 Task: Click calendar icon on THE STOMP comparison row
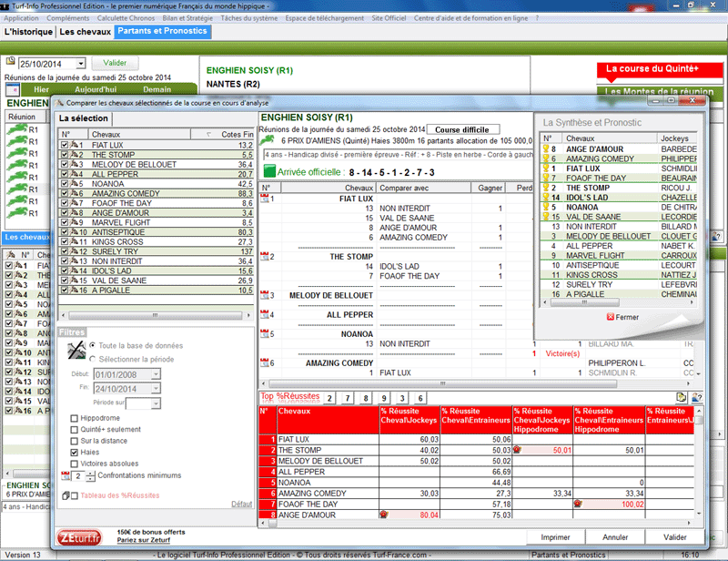click(265, 257)
